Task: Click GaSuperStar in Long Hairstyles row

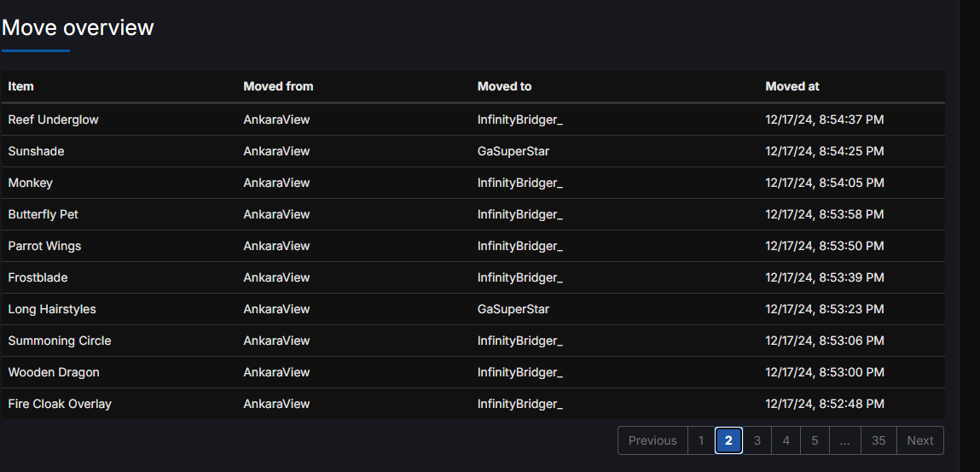Action: point(513,309)
